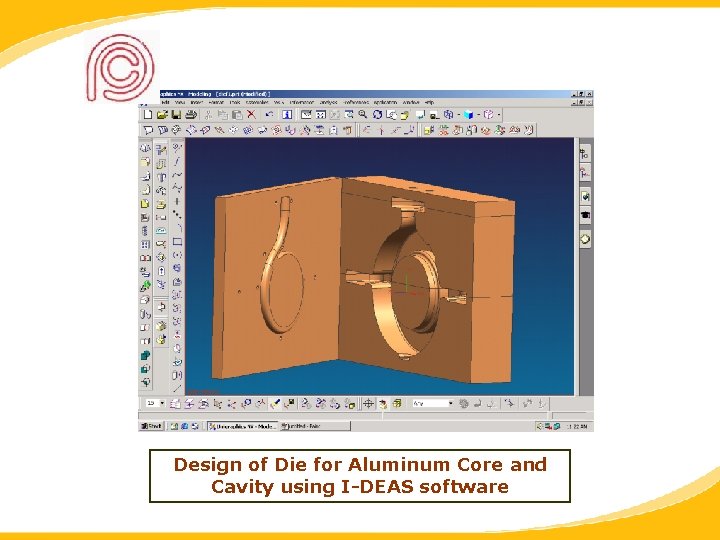Open the dropdown arrow at far right of top toolbar
This screenshot has height=540, width=720.
[499, 115]
